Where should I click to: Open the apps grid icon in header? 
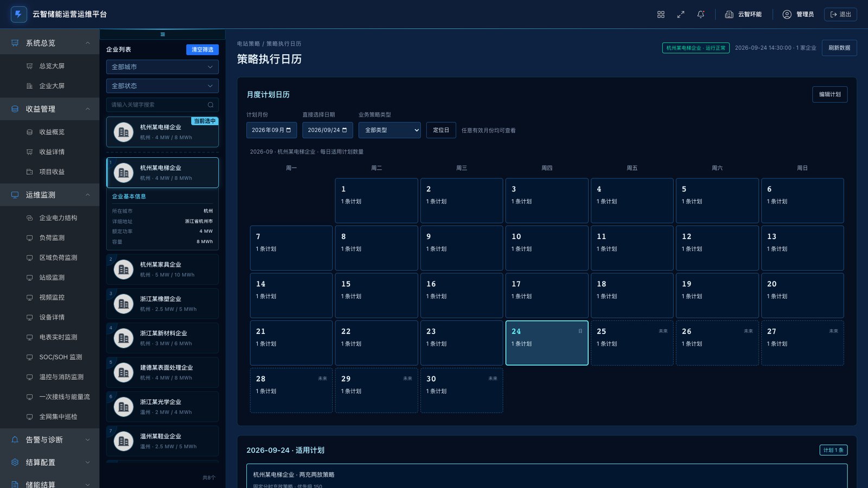click(x=661, y=15)
